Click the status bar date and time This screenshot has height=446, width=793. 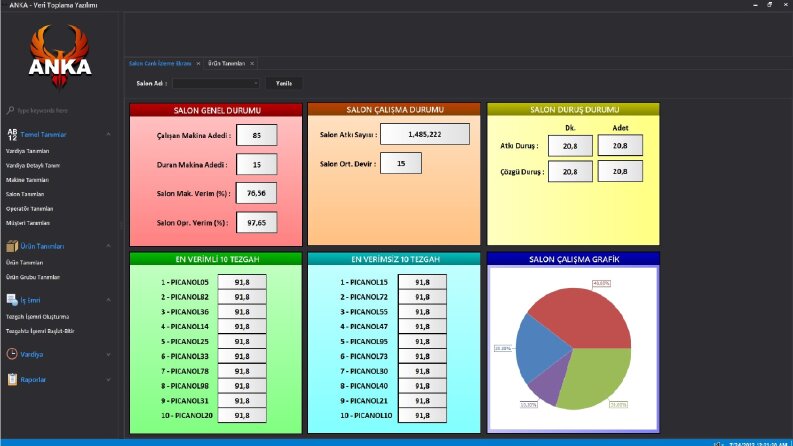pos(759,444)
